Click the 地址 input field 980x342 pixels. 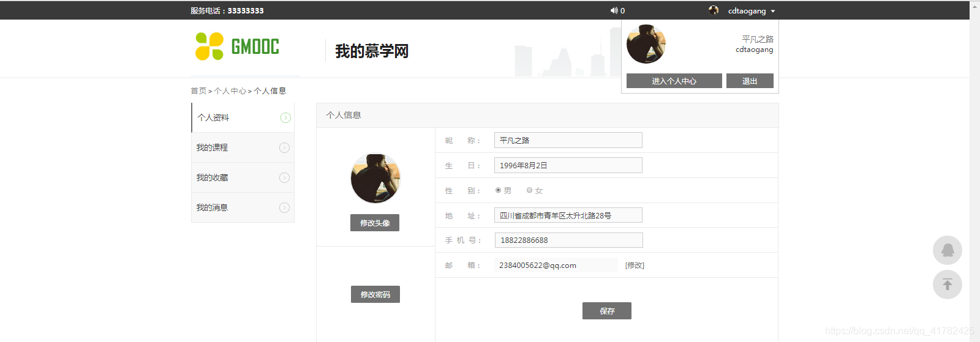click(x=568, y=215)
